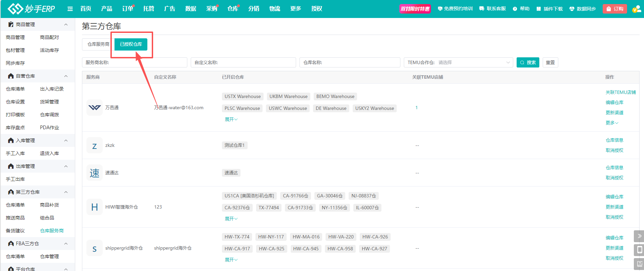The image size is (644, 271).
Task: Click the HIWI智捷海外仓 avatar icon
Action: (95, 207)
